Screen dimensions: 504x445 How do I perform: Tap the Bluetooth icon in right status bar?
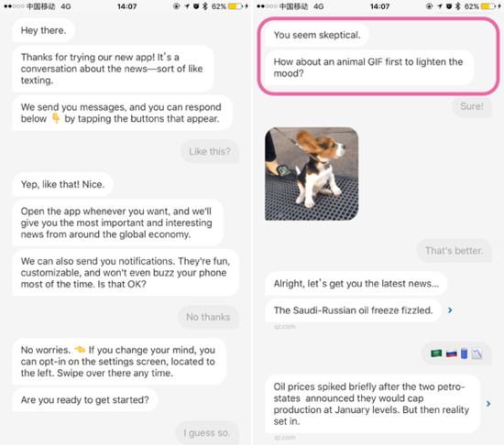pyautogui.click(x=457, y=6)
